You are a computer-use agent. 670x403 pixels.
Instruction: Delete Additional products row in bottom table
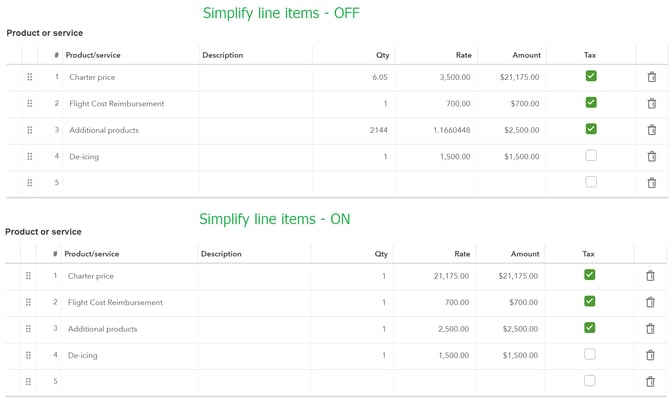(650, 329)
